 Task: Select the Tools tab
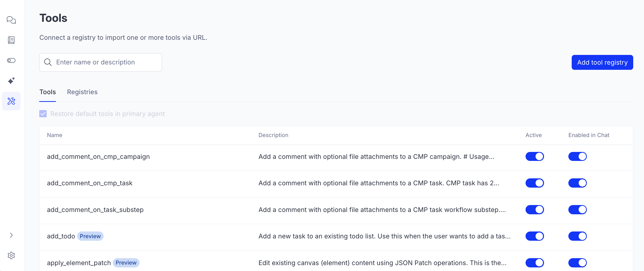click(48, 92)
